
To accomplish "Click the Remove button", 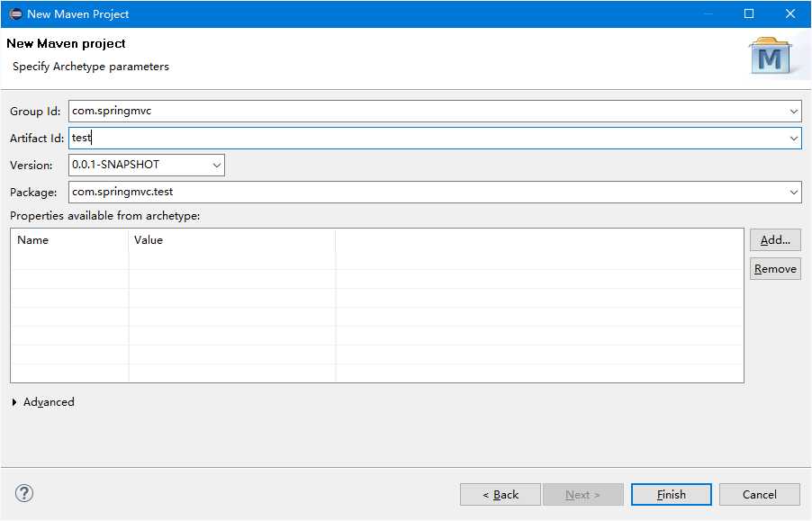I will pyautogui.click(x=775, y=269).
